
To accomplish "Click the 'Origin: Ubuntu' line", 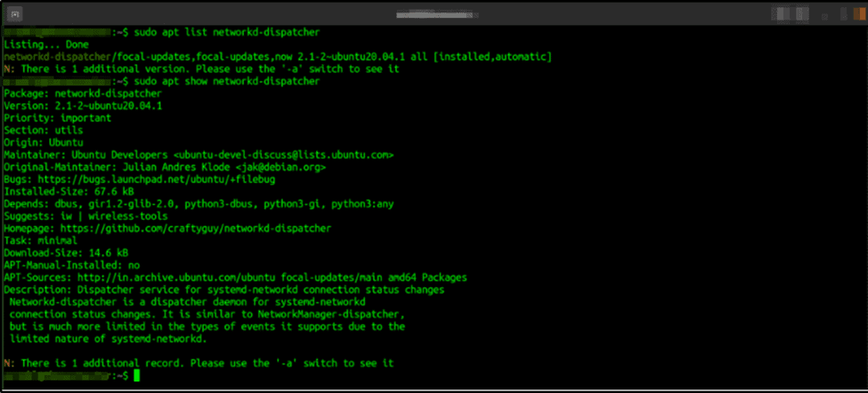I will (x=44, y=143).
